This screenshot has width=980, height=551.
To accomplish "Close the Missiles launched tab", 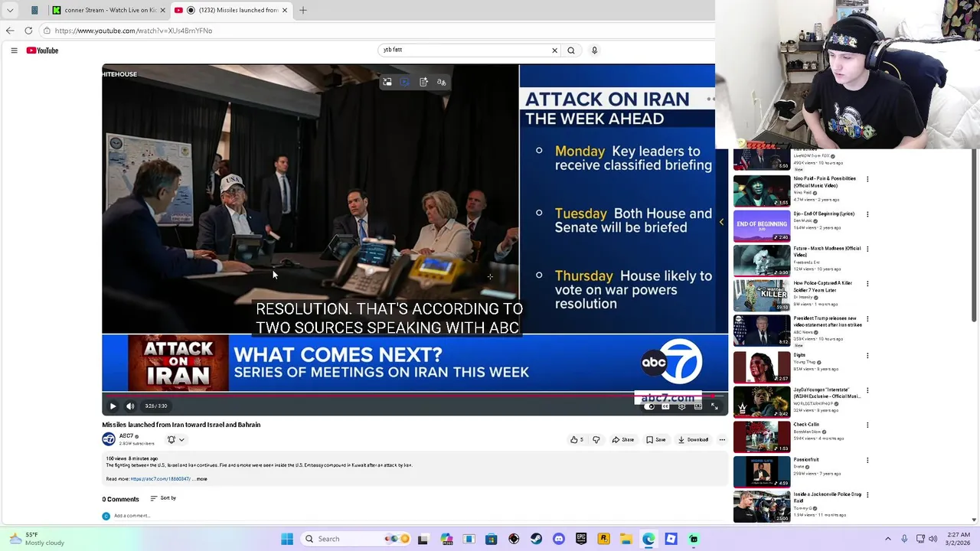I will (285, 10).
